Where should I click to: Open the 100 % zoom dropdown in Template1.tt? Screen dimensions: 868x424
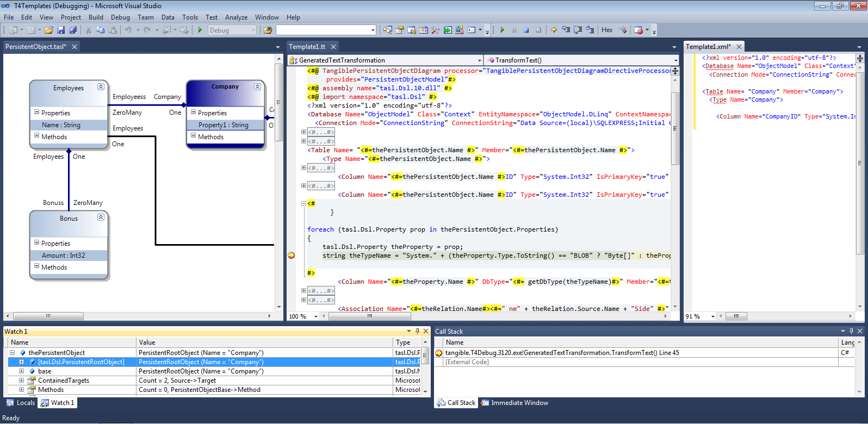[x=315, y=316]
